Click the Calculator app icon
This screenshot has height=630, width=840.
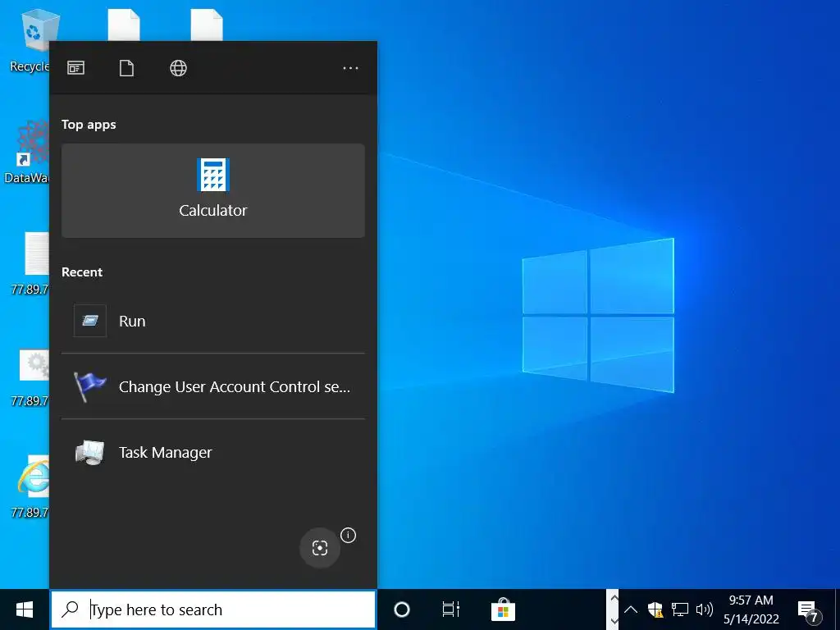click(x=213, y=175)
